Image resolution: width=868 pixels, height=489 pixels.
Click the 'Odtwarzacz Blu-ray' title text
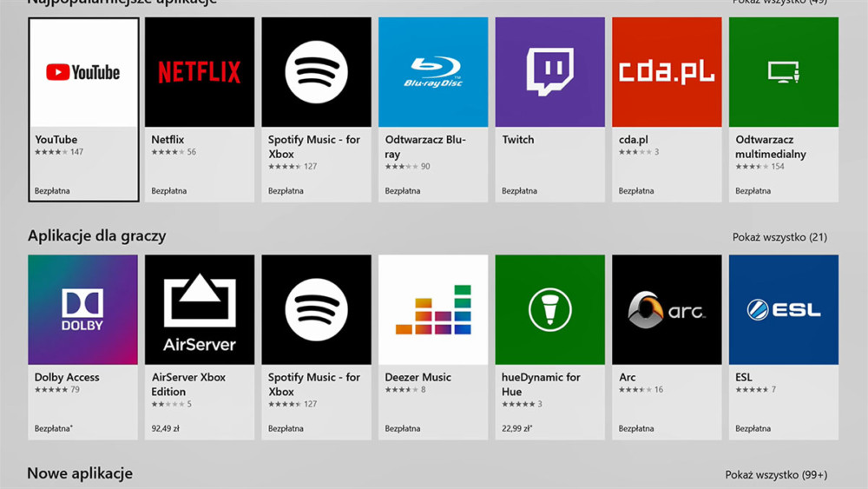[x=425, y=147]
